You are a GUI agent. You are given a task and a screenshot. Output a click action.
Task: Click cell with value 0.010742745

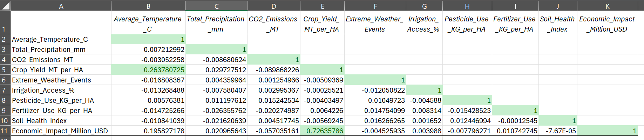tap(515, 131)
